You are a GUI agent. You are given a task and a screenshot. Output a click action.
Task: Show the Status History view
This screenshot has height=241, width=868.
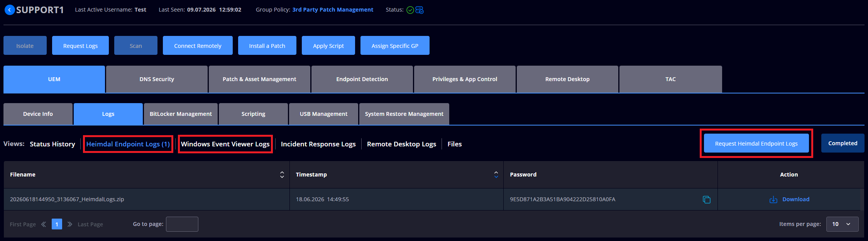coord(52,144)
